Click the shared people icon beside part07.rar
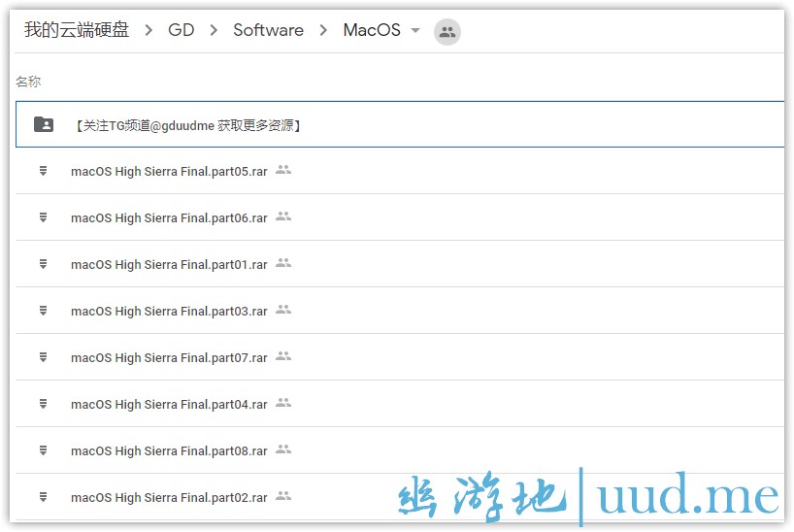The height and width of the screenshot is (532, 794). click(283, 356)
